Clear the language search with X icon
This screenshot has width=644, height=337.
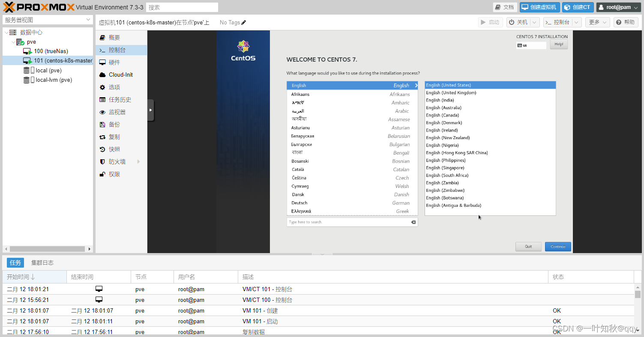pyautogui.click(x=413, y=222)
